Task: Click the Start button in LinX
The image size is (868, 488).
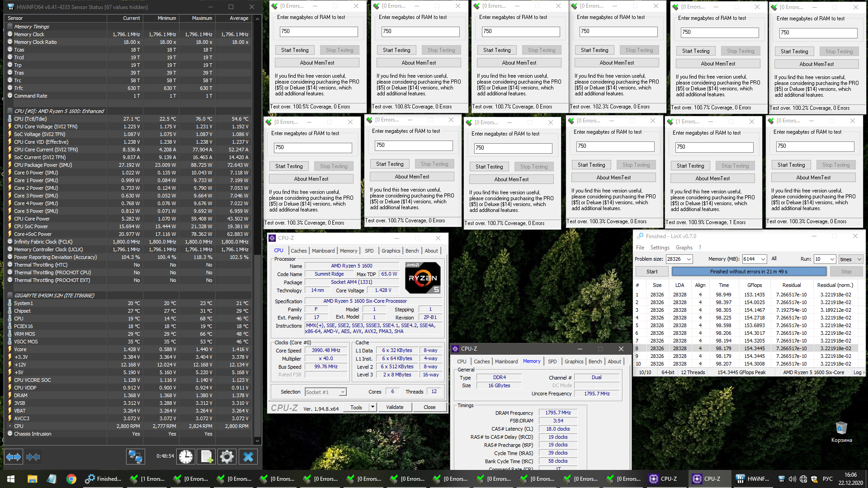Action: click(652, 272)
